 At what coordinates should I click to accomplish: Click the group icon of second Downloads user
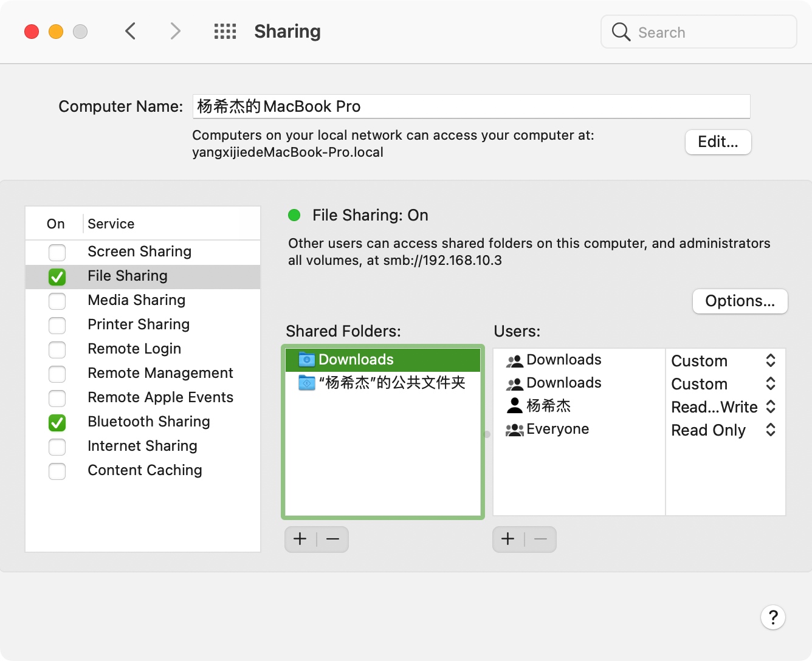pos(515,383)
